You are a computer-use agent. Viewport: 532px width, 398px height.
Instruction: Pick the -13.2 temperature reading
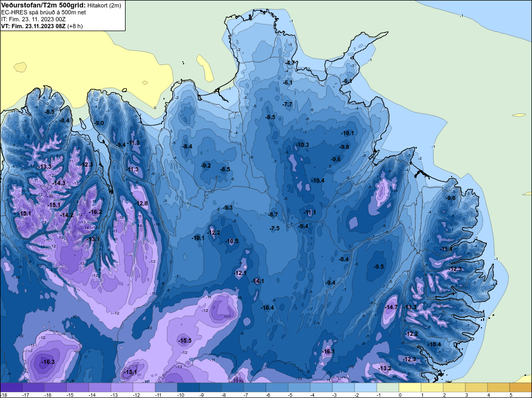(385, 368)
